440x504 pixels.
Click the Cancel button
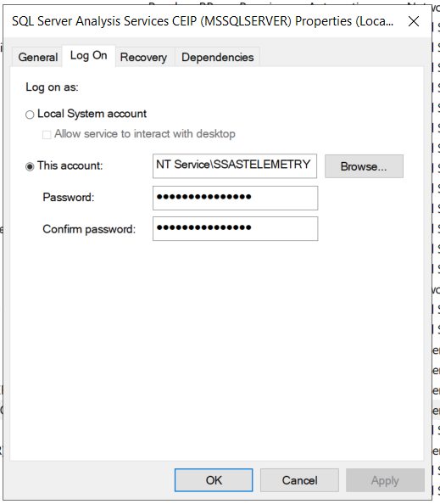[x=299, y=480]
